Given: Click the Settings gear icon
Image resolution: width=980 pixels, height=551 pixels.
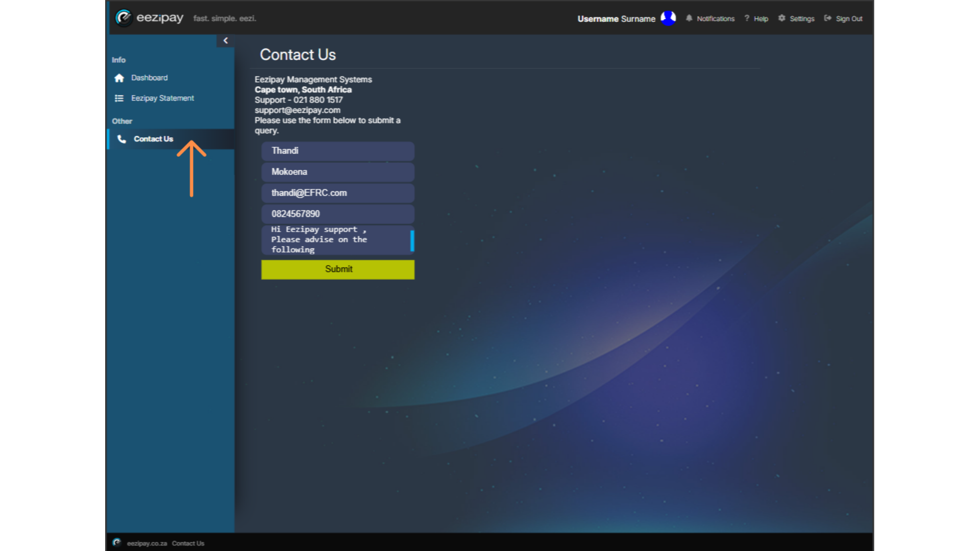Looking at the screenshot, I should pyautogui.click(x=781, y=18).
